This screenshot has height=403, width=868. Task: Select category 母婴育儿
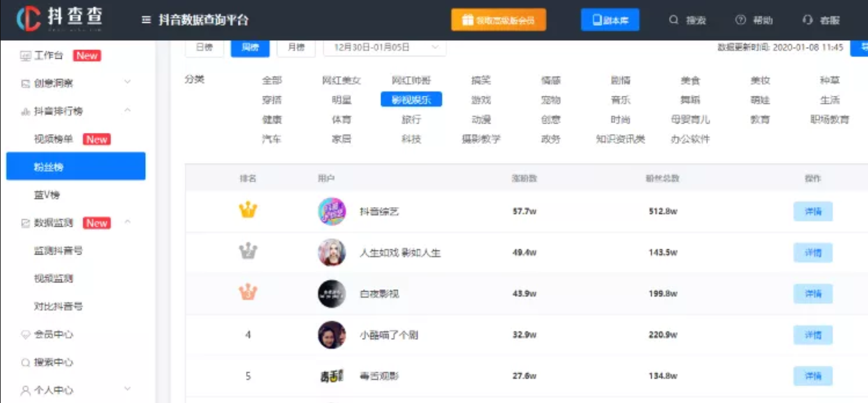690,119
